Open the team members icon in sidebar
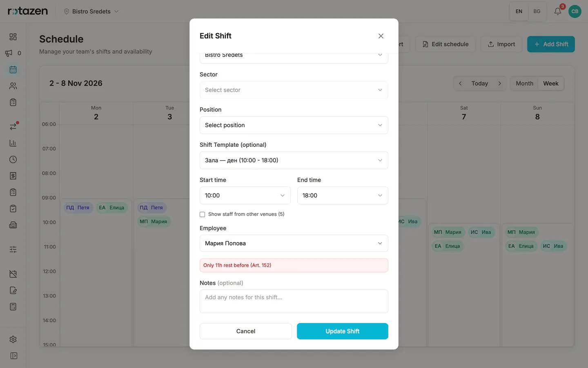Screen dimensions: 588x368 (x=13, y=86)
